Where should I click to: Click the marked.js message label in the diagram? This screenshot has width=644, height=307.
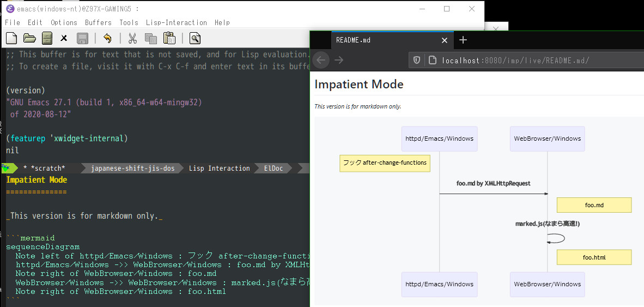[x=548, y=224]
